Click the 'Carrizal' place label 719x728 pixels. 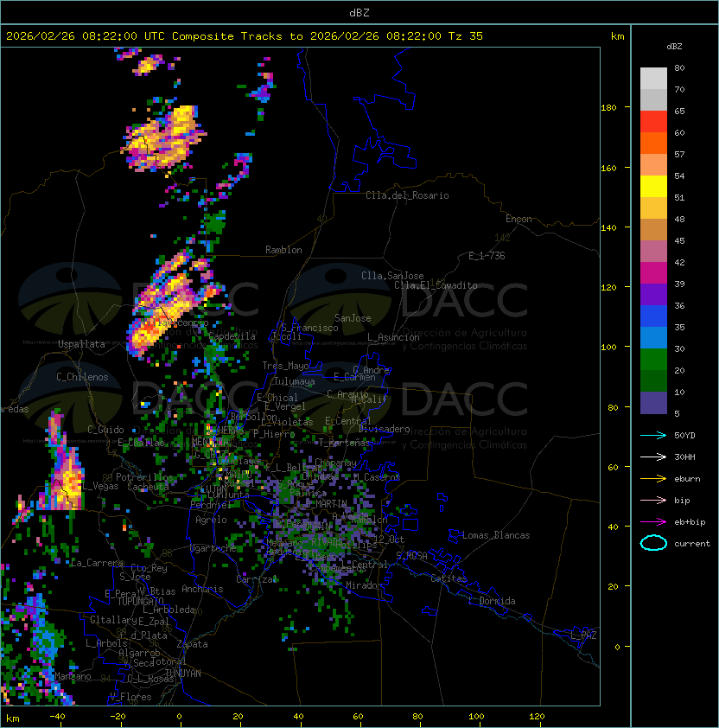(x=257, y=579)
